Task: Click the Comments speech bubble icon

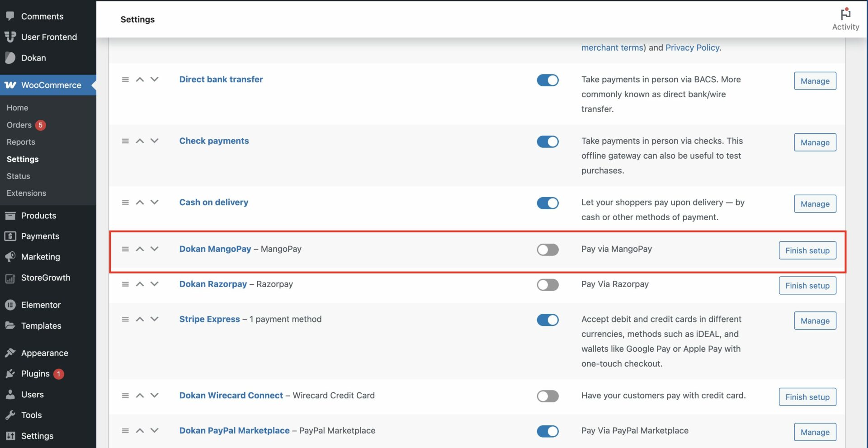Action: [10, 16]
